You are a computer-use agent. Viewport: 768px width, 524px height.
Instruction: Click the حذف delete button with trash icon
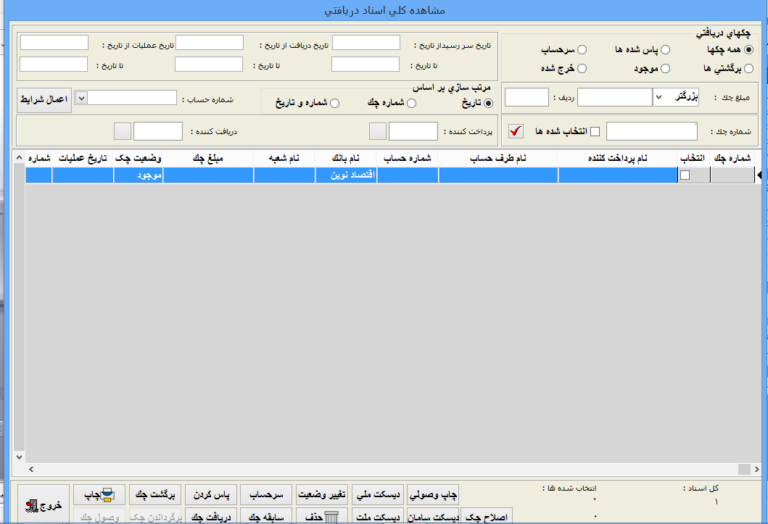(322, 516)
